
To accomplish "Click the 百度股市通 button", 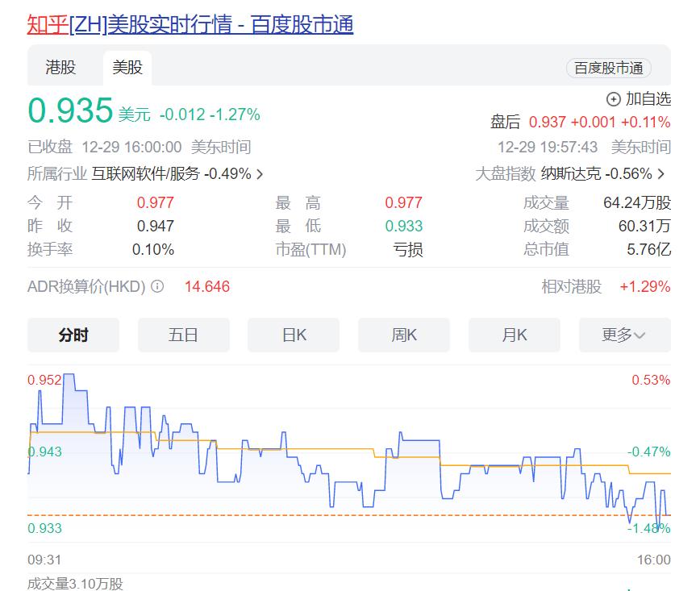I will click(x=609, y=68).
